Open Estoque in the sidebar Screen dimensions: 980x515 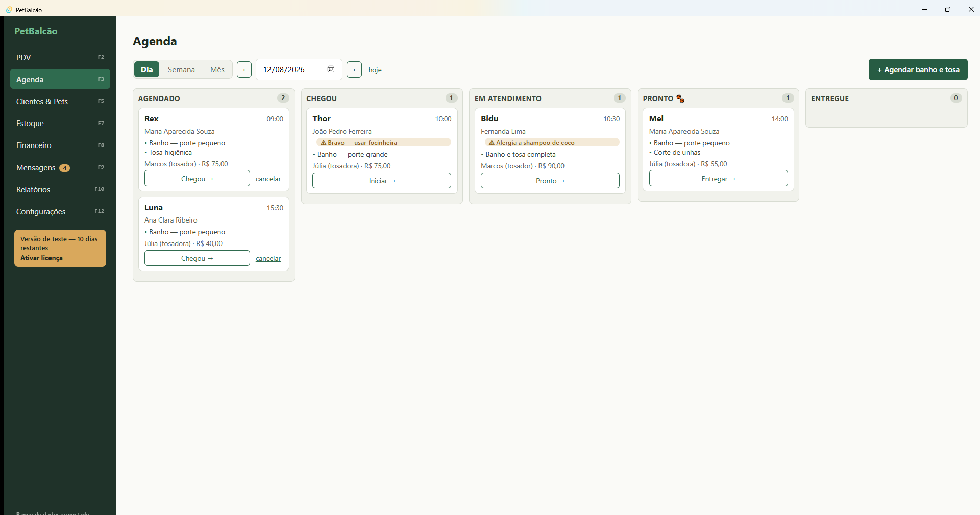point(60,123)
